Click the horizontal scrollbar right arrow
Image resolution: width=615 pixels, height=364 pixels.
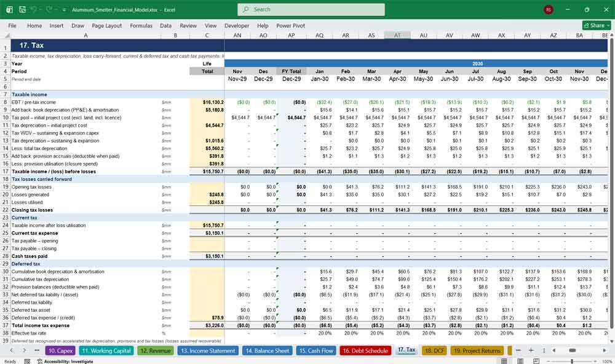605,350
